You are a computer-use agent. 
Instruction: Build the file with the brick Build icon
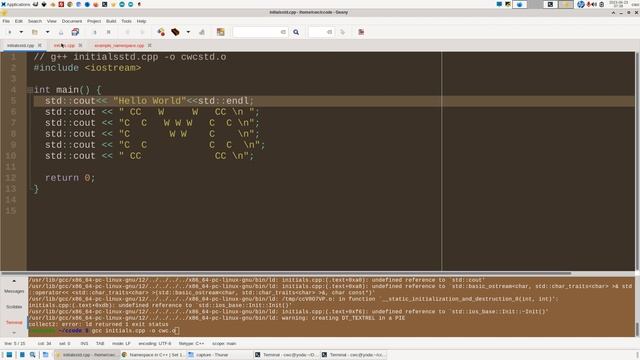coord(176,32)
